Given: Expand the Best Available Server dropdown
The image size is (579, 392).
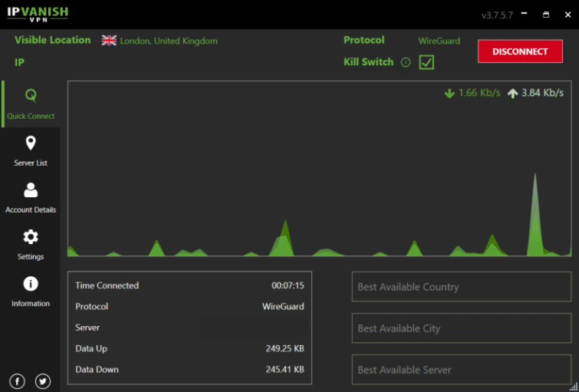Looking at the screenshot, I should (x=461, y=370).
